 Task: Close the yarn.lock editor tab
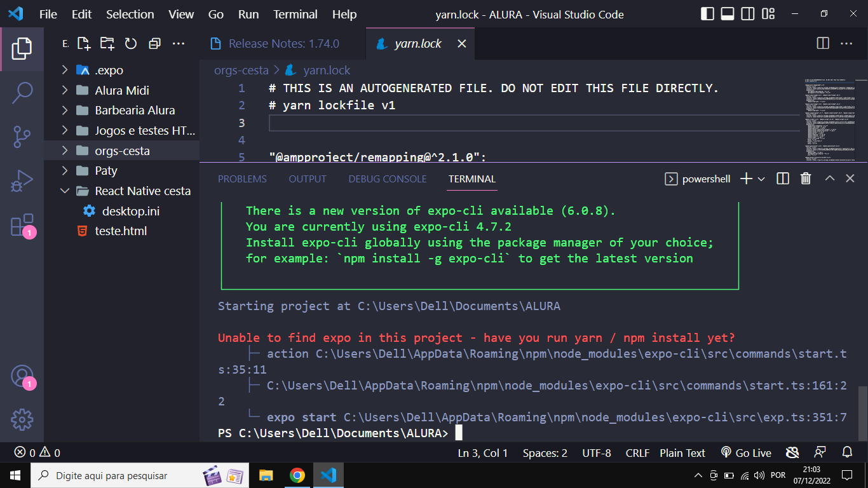(x=462, y=44)
